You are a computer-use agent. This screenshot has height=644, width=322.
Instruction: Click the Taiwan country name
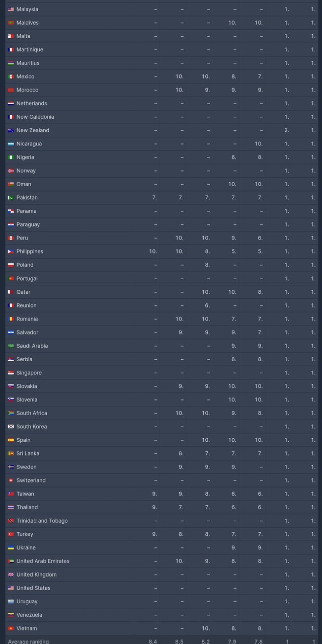[x=25, y=494]
